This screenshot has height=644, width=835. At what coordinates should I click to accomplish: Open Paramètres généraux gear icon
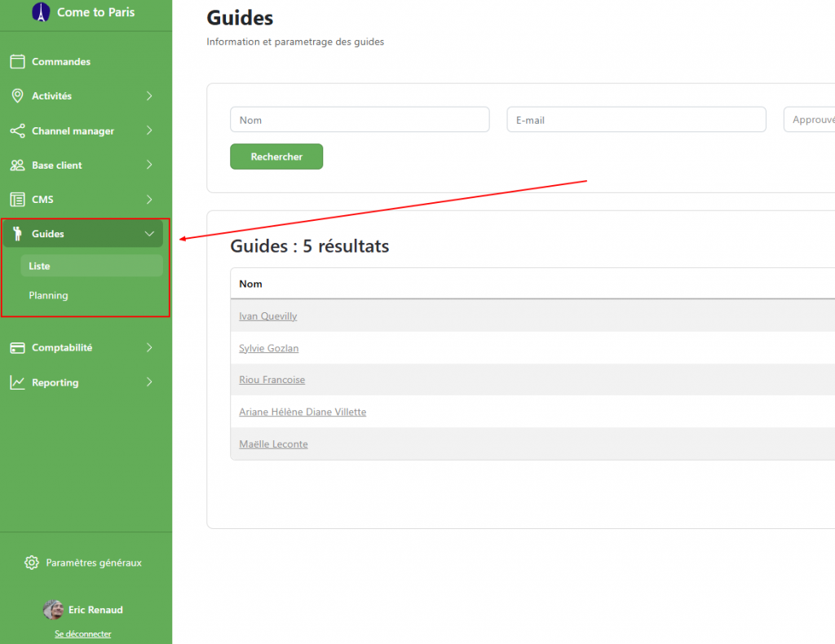click(x=32, y=562)
